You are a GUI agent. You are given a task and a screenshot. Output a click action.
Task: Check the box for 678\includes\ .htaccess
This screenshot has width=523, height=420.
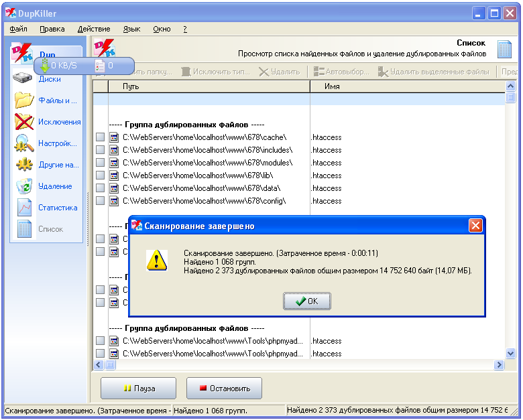click(100, 149)
